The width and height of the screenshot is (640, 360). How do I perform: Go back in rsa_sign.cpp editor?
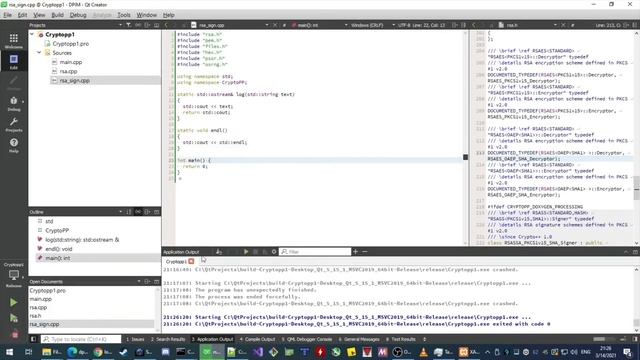[166, 25]
